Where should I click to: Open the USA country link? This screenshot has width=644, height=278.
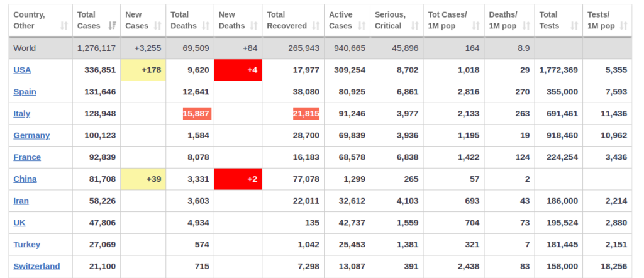point(22,70)
